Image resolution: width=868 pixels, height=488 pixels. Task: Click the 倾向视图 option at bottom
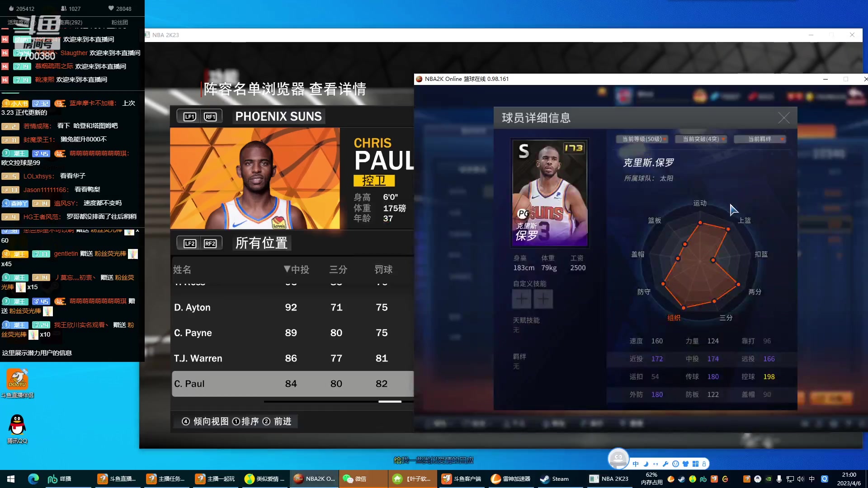pos(205,422)
